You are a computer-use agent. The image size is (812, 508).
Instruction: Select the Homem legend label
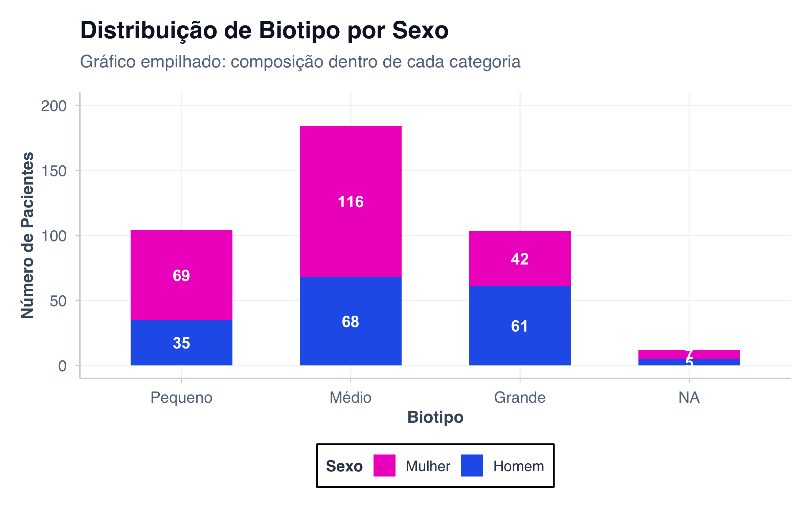(518, 466)
